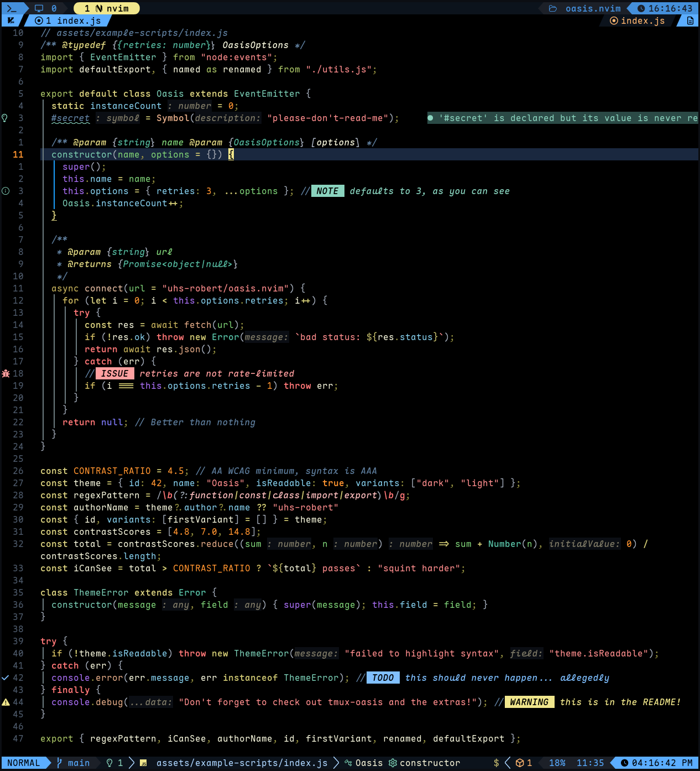Click the 18% scroll position indicator
This screenshot has height=771, width=700.
[557, 763]
